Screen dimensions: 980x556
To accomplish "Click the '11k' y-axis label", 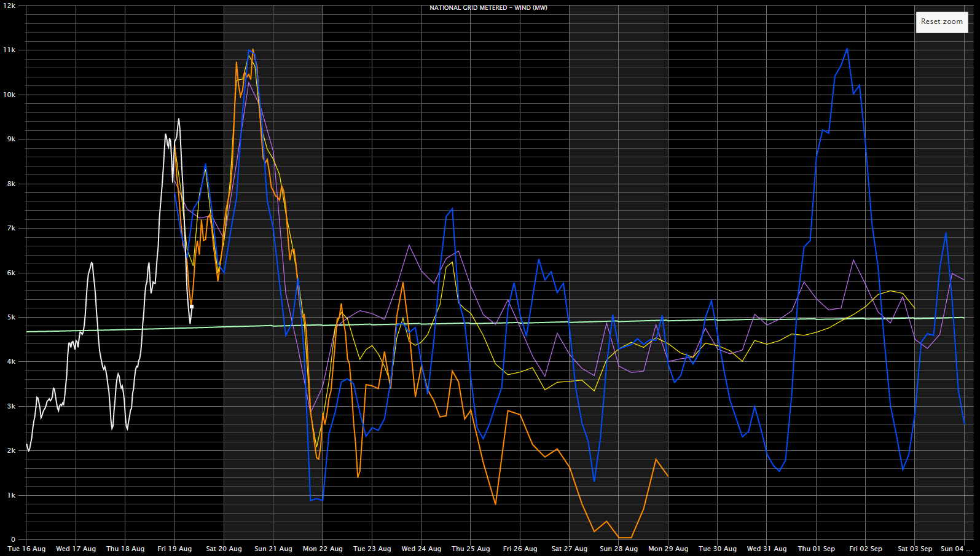I will tap(9, 50).
